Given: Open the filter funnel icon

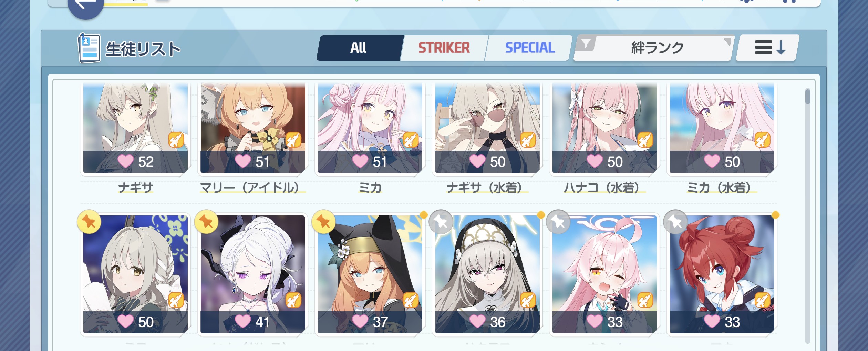Looking at the screenshot, I should pyautogui.click(x=586, y=44).
